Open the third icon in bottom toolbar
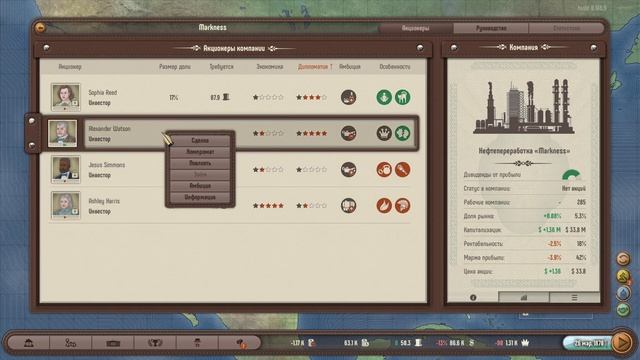 tap(113, 343)
